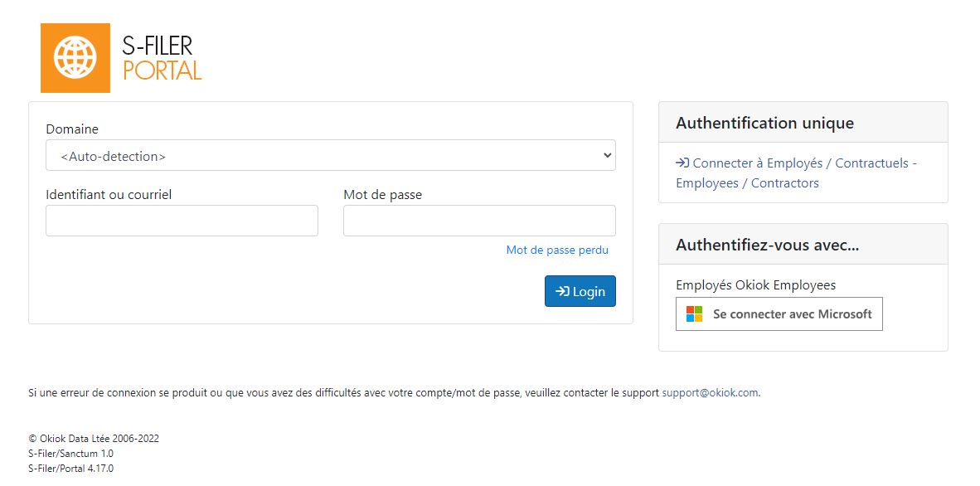
Task: Open the Mot de passe perdu link
Action: tap(557, 250)
